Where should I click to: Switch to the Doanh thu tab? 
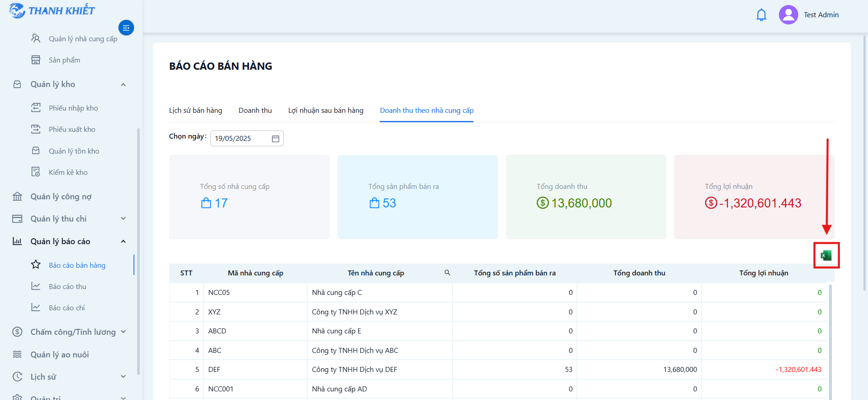coord(255,111)
